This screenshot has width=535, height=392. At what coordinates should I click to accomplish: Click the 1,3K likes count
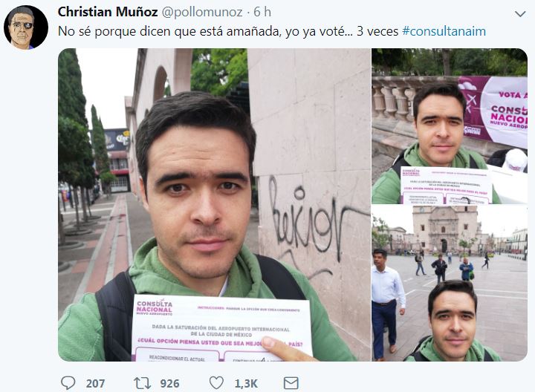(246, 384)
